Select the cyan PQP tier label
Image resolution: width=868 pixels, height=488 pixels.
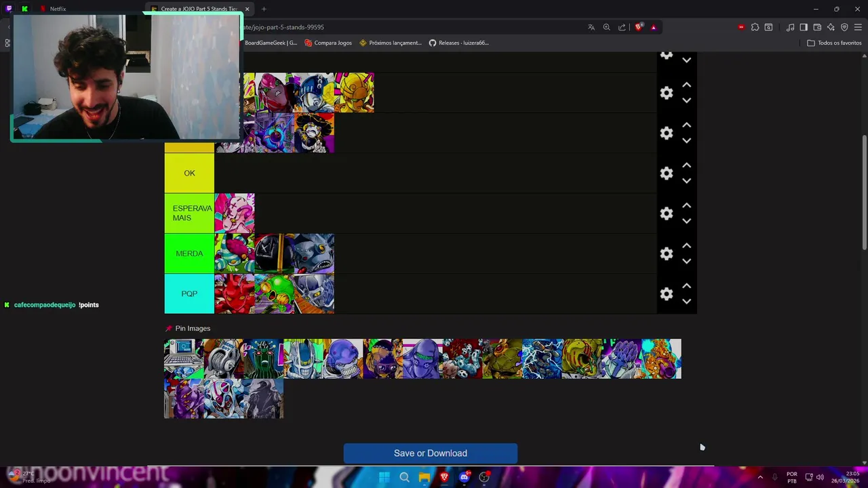tap(189, 293)
